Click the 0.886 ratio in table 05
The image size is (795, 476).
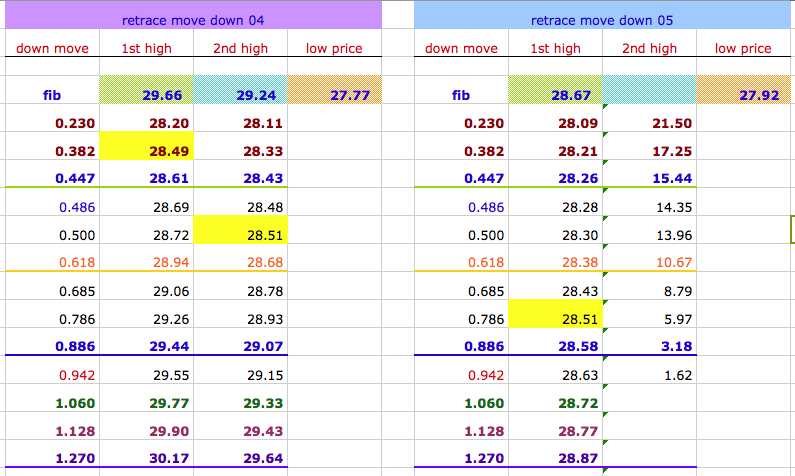(484, 346)
